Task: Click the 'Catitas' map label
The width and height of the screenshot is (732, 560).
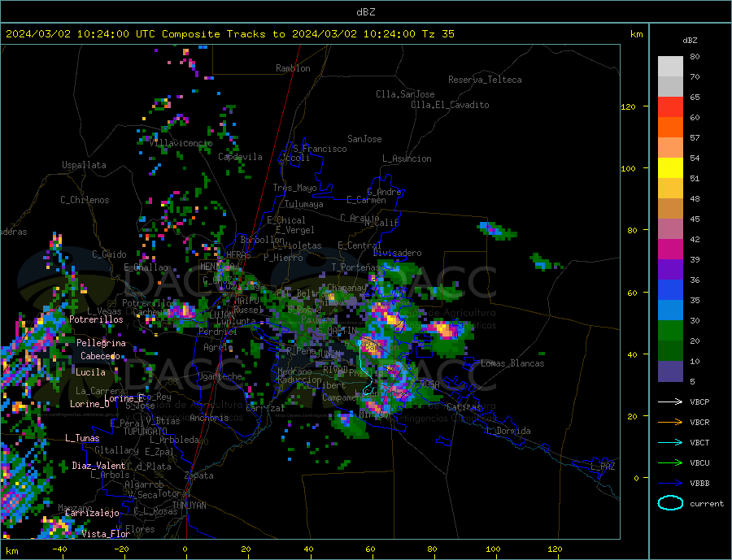Action: point(464,407)
